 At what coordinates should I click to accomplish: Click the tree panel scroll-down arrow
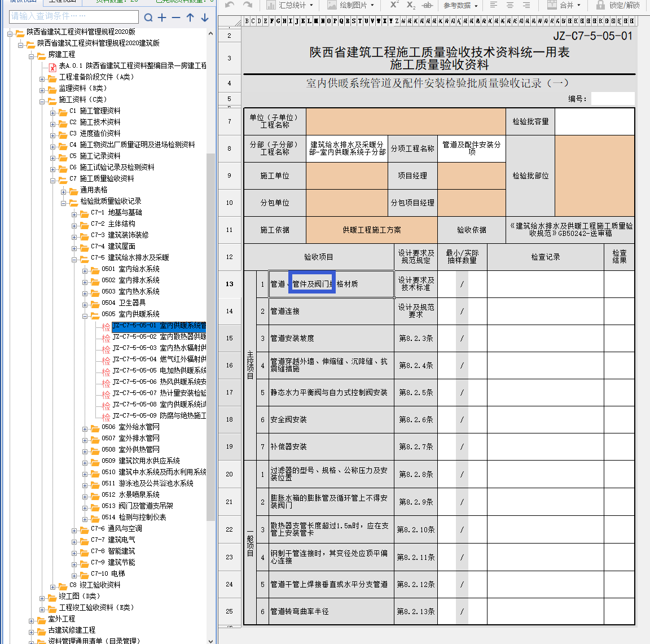point(210,641)
